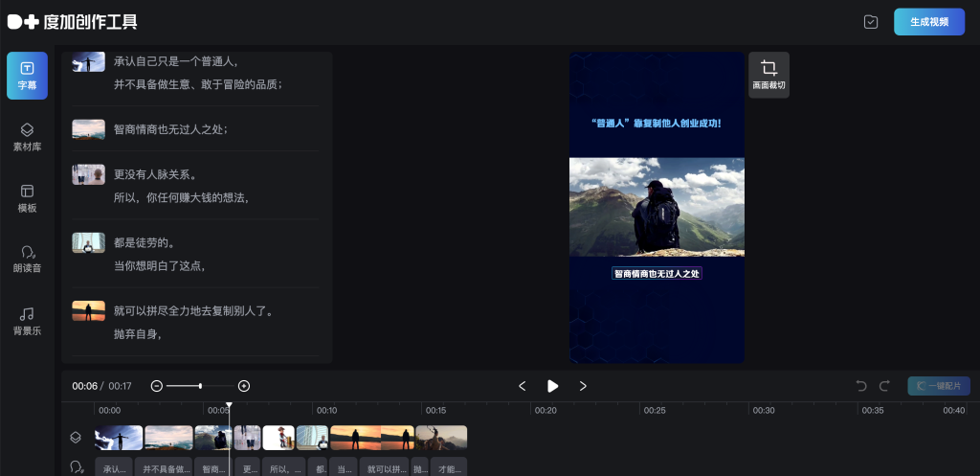The image size is (980, 476).
Task: Select subtitle line 更没有人脉关系
Action: click(x=155, y=174)
